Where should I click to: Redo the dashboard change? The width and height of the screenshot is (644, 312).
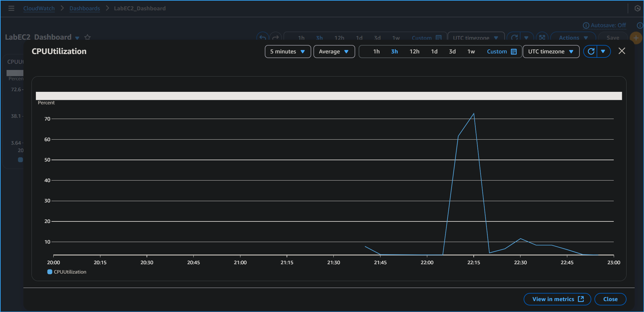276,37
